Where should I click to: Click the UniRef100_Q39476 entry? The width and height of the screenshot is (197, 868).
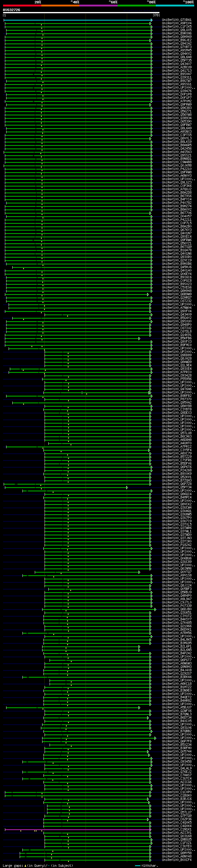click(177, 91)
